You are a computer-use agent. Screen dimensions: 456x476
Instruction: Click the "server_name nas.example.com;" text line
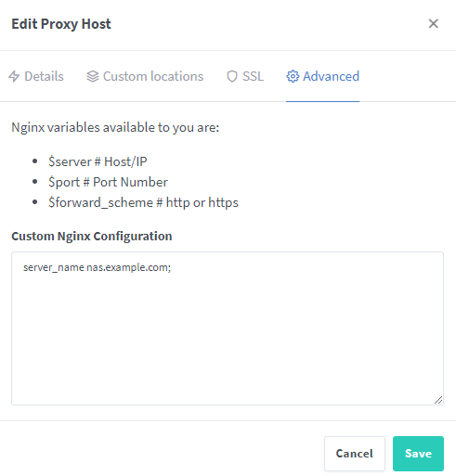coord(97,267)
